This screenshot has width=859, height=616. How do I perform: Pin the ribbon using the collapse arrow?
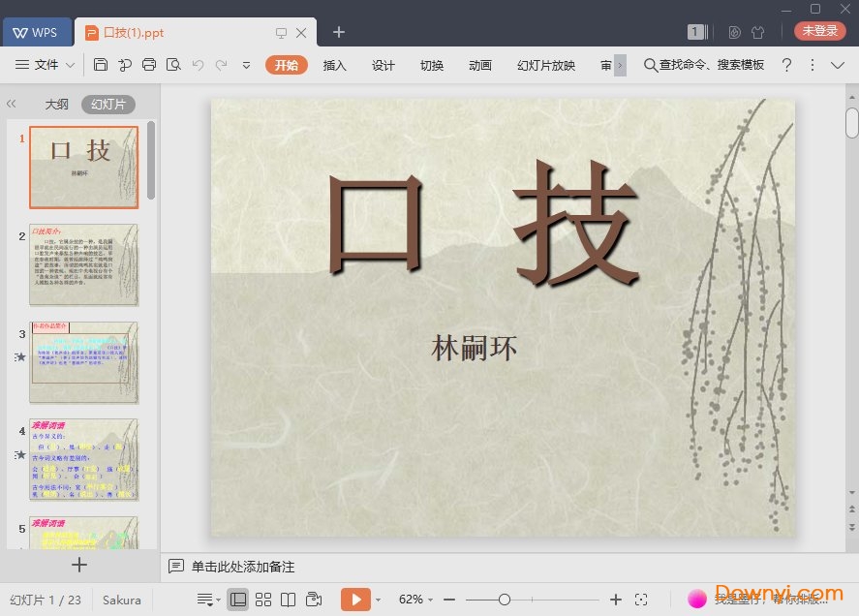[x=839, y=65]
